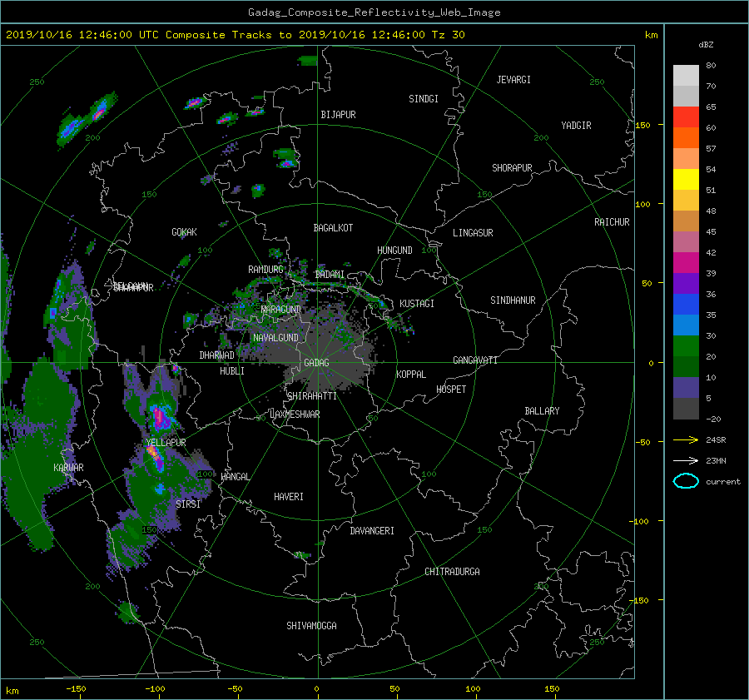This screenshot has height=700, width=749.
Task: Click the HAVERI city label
Action: pyautogui.click(x=289, y=497)
